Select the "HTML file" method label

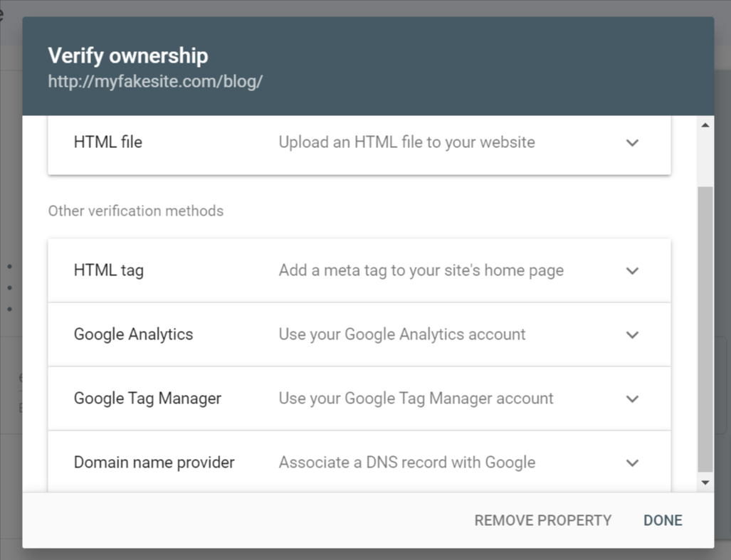(x=108, y=142)
